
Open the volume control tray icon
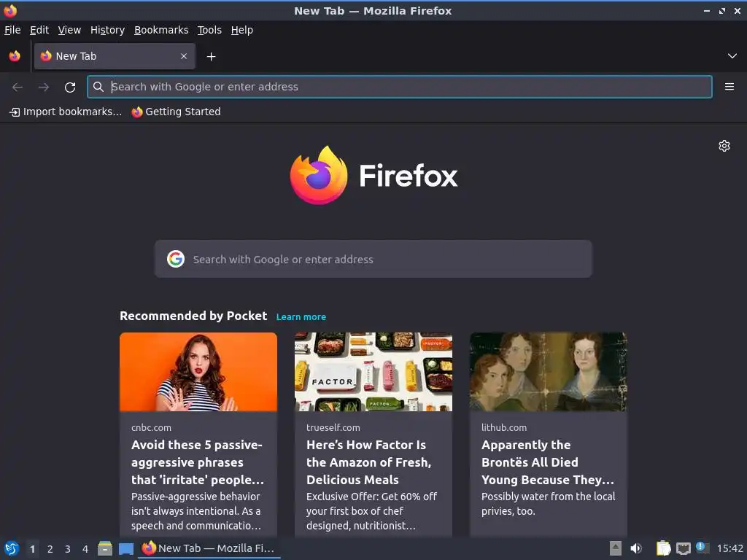(636, 548)
